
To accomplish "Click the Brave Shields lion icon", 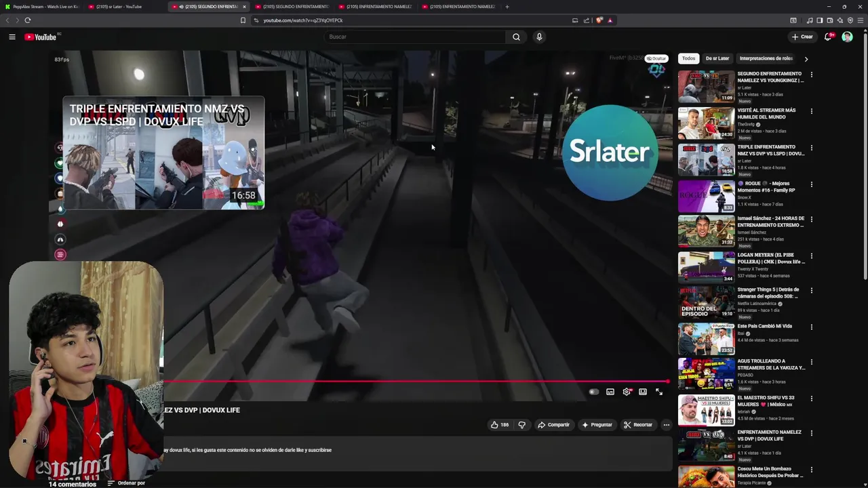I will click(599, 20).
